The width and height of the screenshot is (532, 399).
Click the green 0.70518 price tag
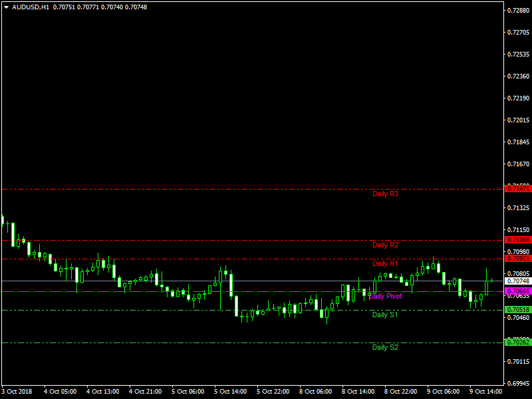518,310
